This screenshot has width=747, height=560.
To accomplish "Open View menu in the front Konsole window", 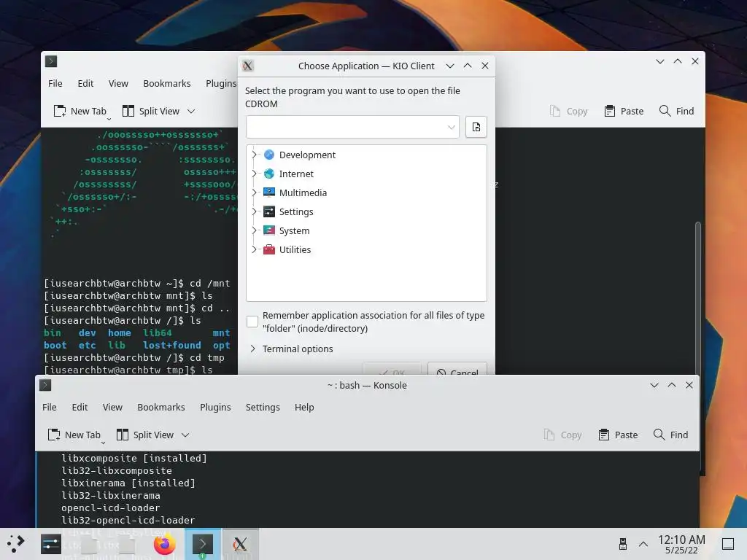I will (112, 407).
